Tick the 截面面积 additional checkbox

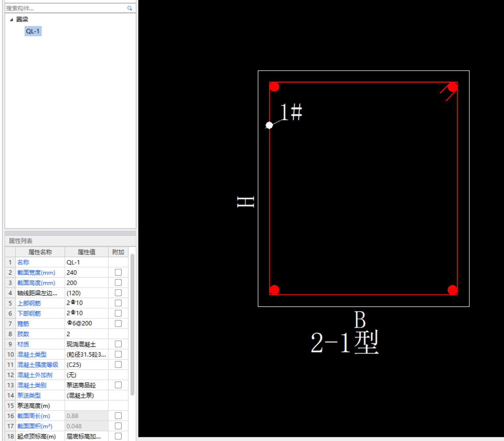tap(118, 426)
